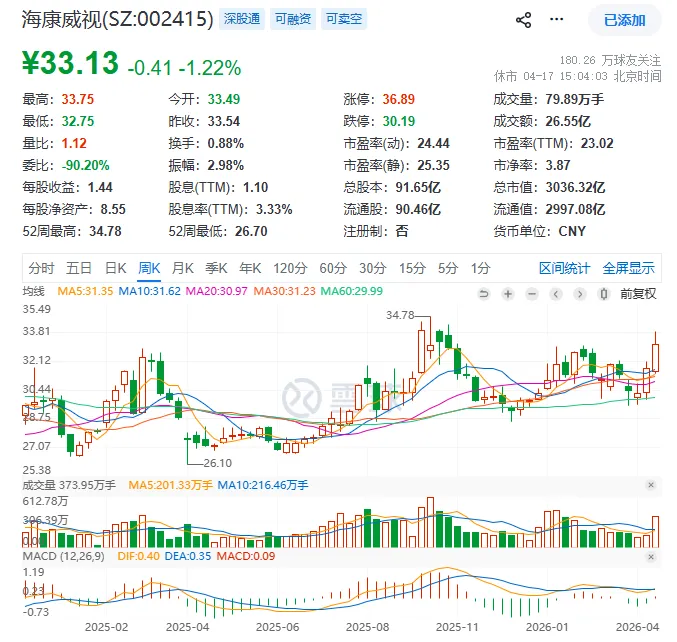Switch to the 季K chart tab
The image size is (677, 642).
pos(216,268)
